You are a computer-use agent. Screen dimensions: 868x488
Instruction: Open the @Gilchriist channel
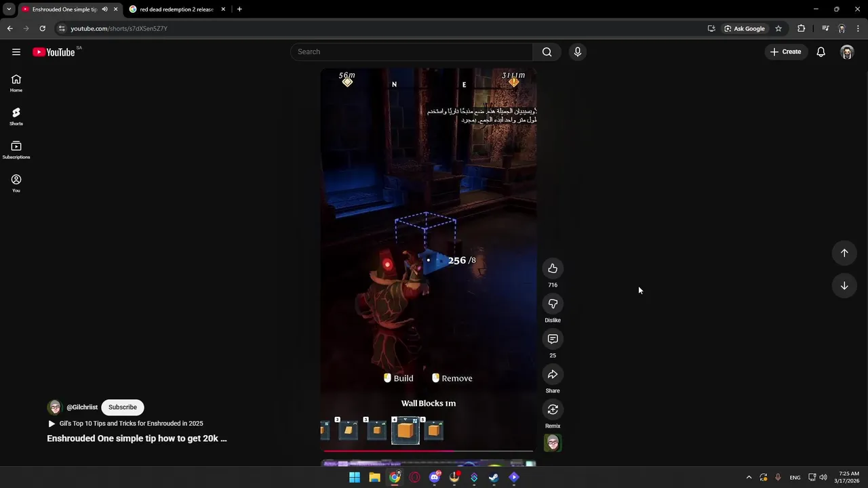point(82,407)
